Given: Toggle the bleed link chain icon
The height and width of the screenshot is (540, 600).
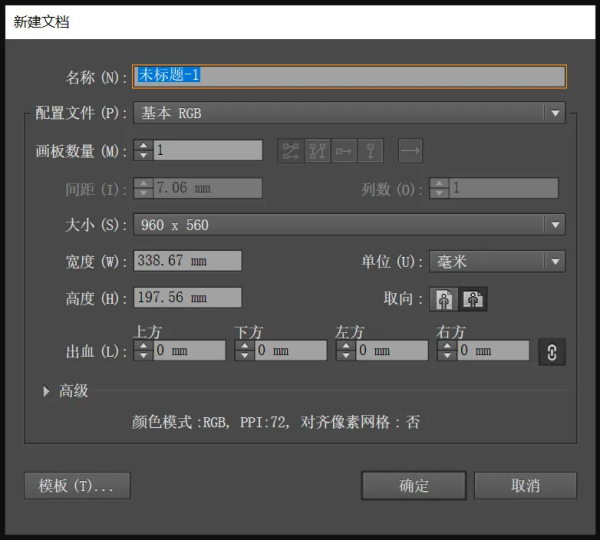Looking at the screenshot, I should tap(551, 352).
